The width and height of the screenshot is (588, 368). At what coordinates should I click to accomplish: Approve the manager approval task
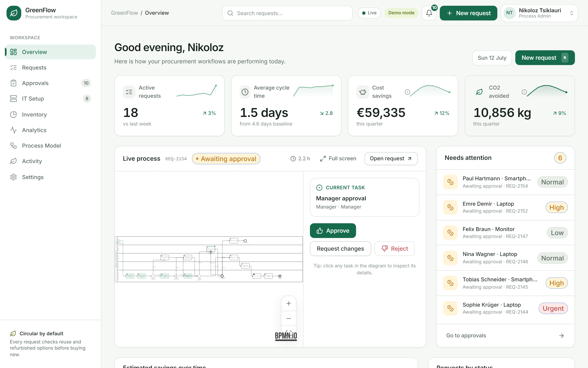coord(333,230)
